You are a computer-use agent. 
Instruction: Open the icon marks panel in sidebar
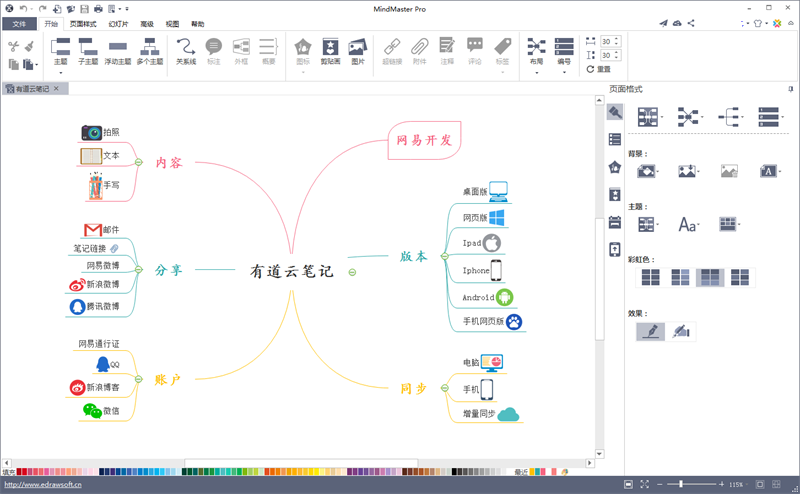pos(615,167)
